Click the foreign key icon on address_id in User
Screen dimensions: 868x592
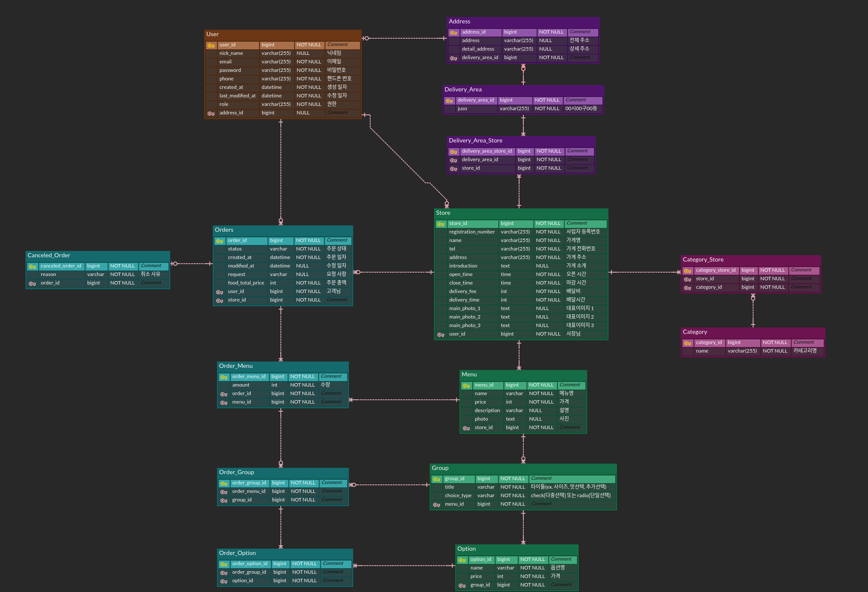(211, 113)
